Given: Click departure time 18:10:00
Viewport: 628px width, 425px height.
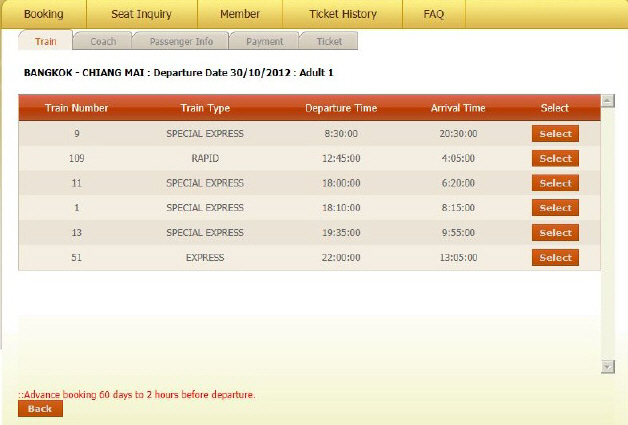Looking at the screenshot, I should click(x=341, y=208).
